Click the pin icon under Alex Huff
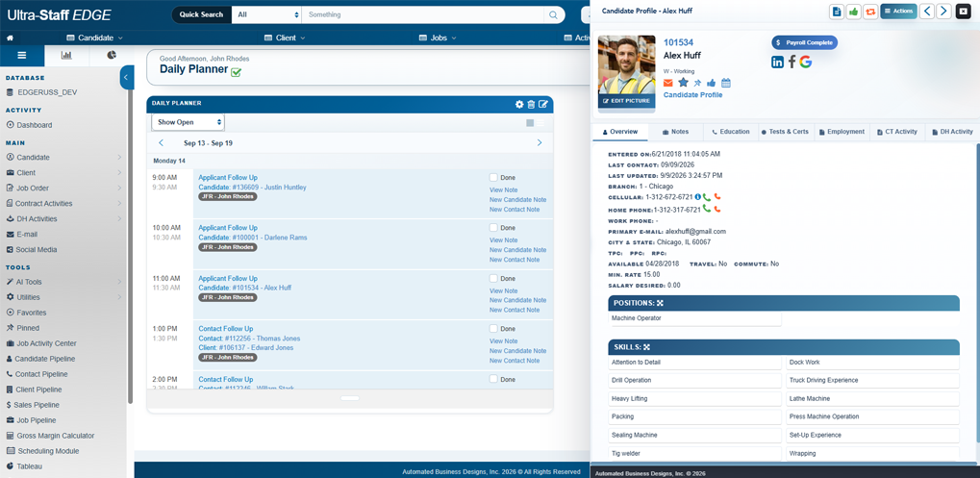 coord(697,83)
